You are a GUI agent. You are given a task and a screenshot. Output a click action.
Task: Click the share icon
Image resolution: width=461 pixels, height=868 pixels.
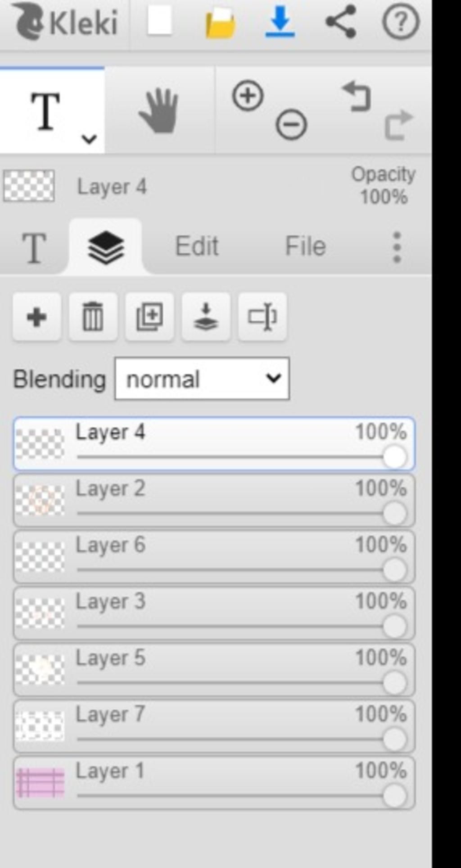coord(341,21)
